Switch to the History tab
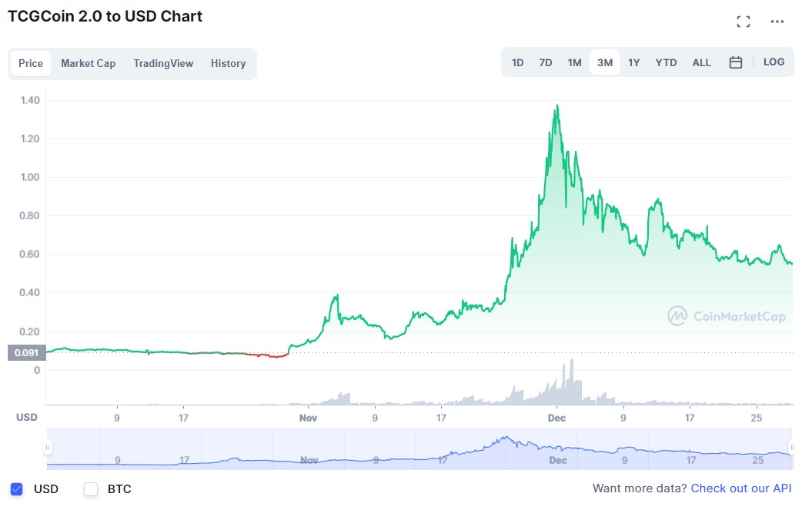Image resolution: width=812 pixels, height=510 pixels. (228, 63)
